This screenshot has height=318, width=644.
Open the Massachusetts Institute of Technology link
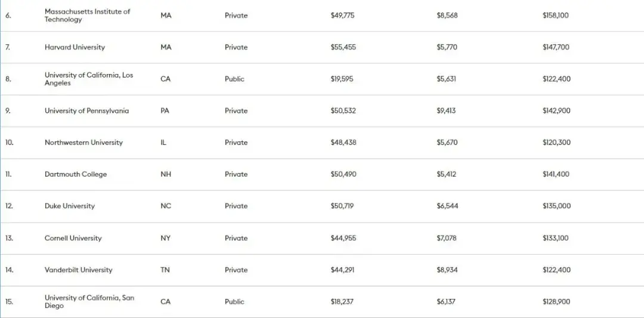click(x=87, y=16)
